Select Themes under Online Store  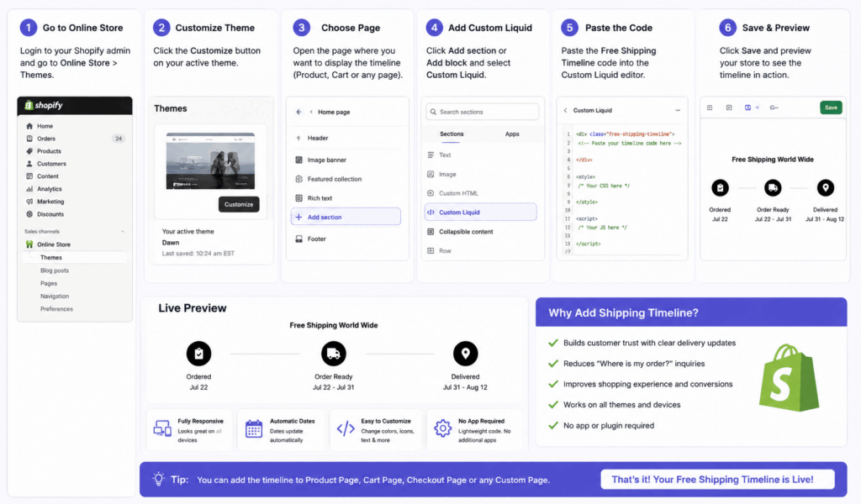(74, 258)
